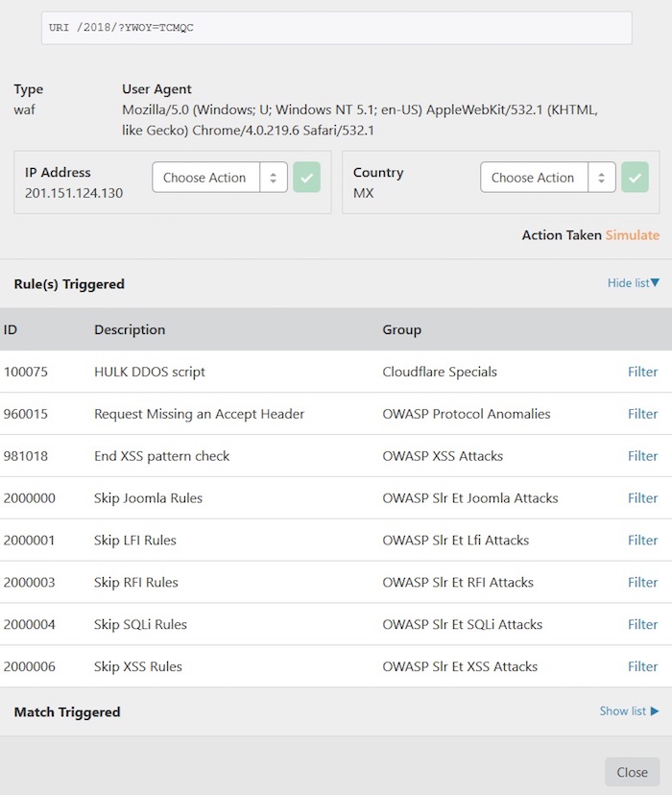The height and width of the screenshot is (795, 672).
Task: Click the Simulate action taken label
Action: point(632,235)
